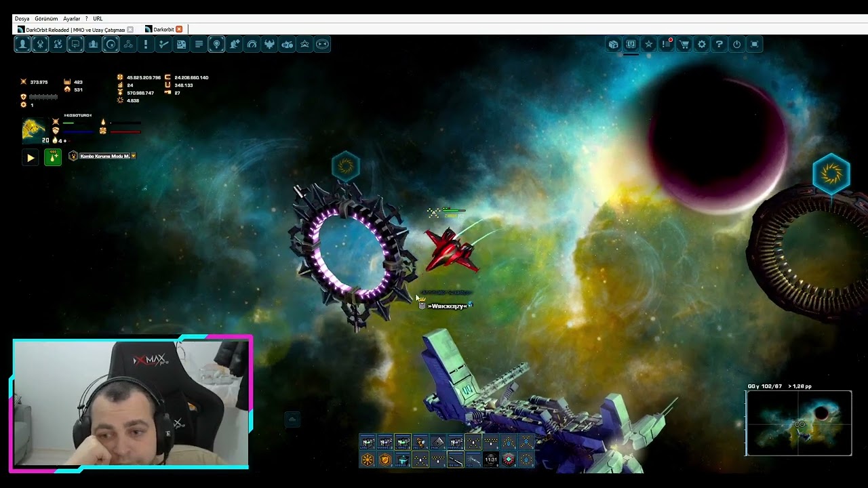Click the rounded gamepad-shaped toolbar icon

click(x=322, y=44)
